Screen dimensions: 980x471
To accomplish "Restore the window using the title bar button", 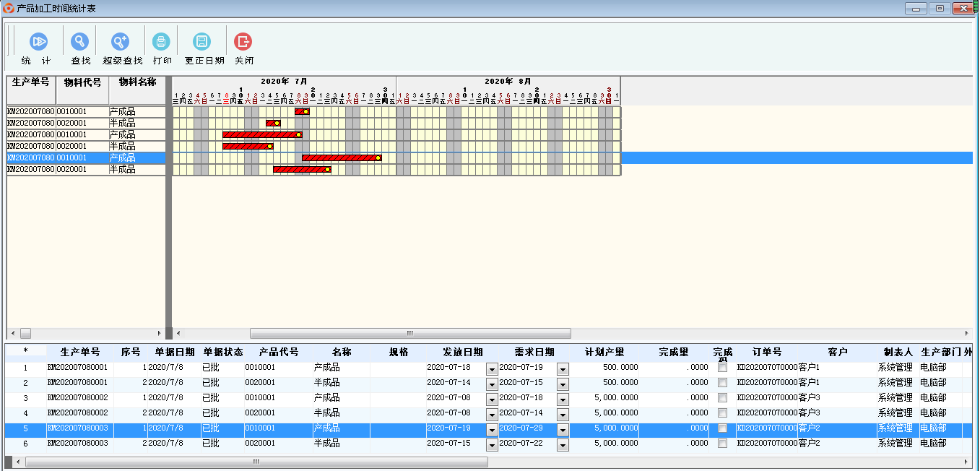I will [940, 9].
